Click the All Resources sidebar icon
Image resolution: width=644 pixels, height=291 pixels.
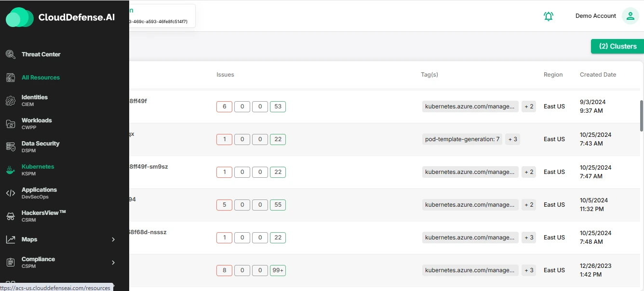11,78
